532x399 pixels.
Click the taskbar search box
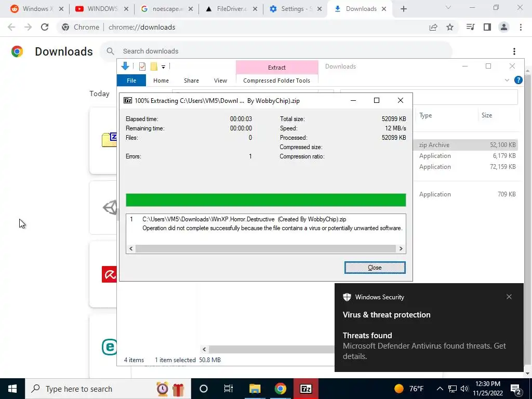click(108, 389)
